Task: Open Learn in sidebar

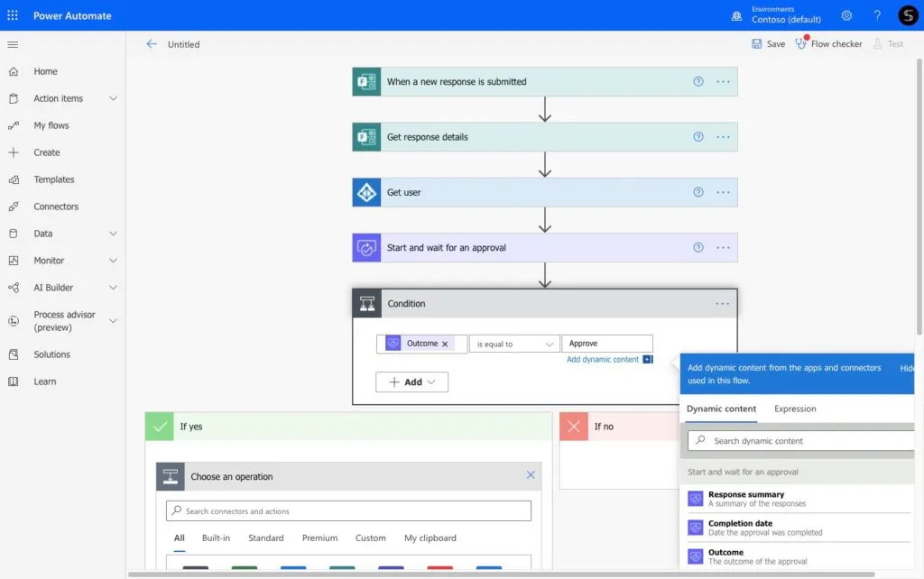Action: 45,381
